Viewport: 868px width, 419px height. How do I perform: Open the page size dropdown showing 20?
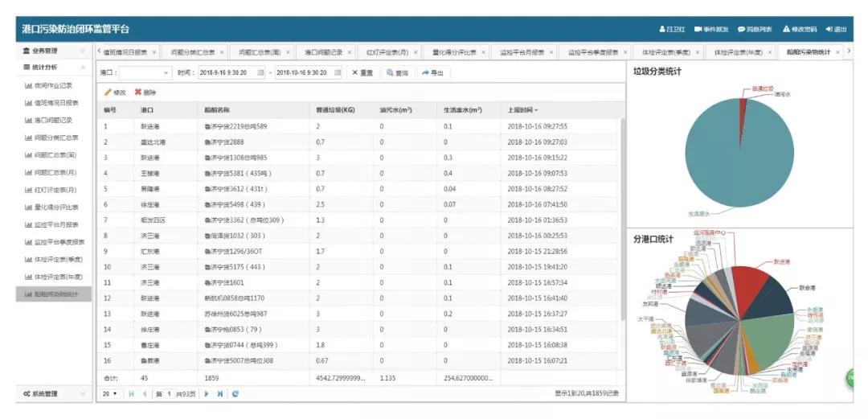pos(110,394)
